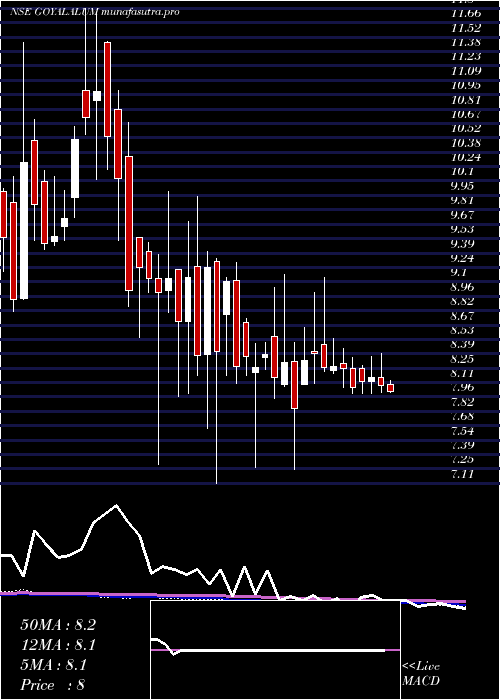Screen dimensions: 500x700
Task: Click the 8.53 price axis label
Action: 463,330
